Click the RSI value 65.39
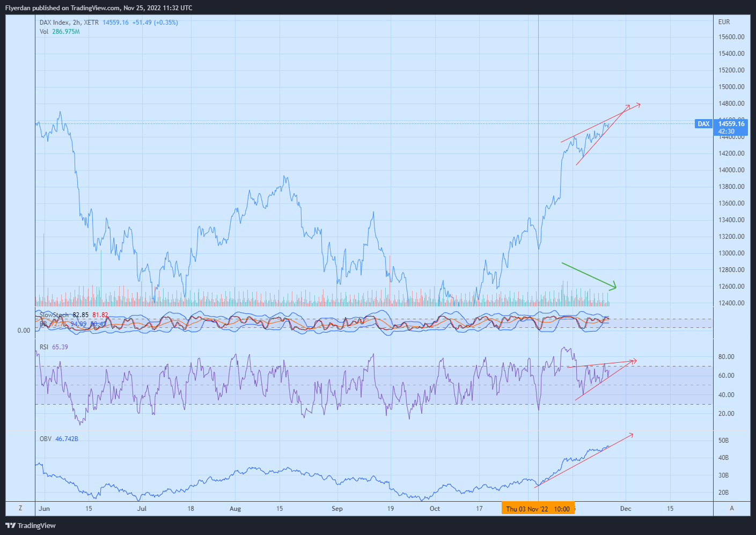Image resolution: width=756 pixels, height=535 pixels. [60, 347]
